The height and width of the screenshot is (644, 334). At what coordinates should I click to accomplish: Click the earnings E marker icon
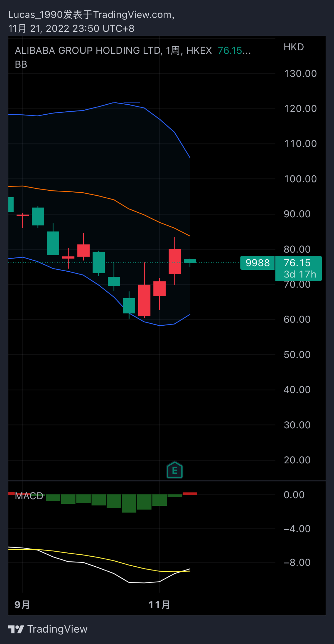pyautogui.click(x=175, y=470)
